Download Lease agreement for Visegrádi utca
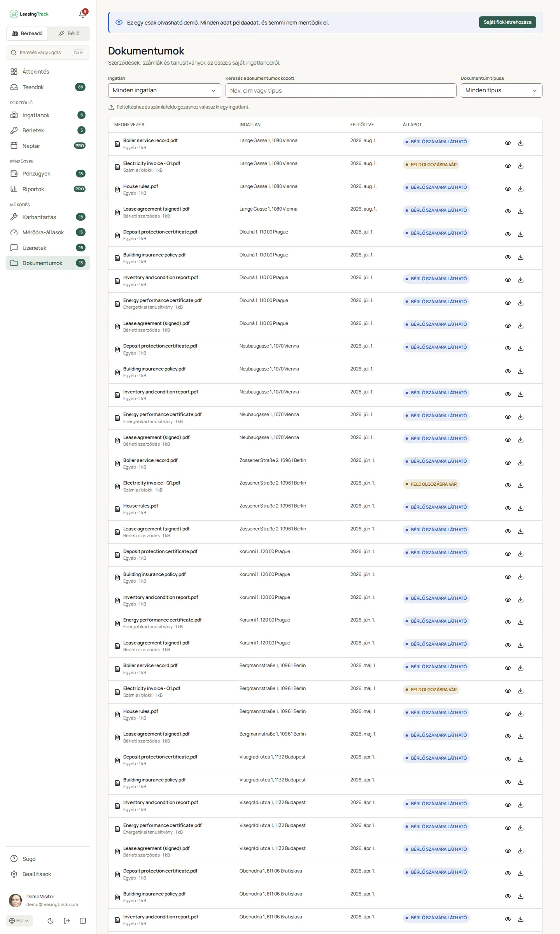The height and width of the screenshot is (934, 560). pyautogui.click(x=521, y=851)
